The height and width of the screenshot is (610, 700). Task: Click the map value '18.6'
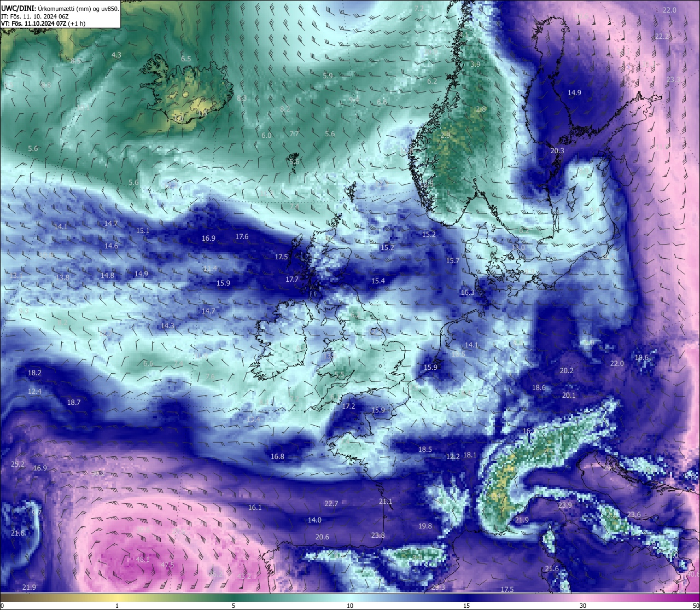point(539,387)
